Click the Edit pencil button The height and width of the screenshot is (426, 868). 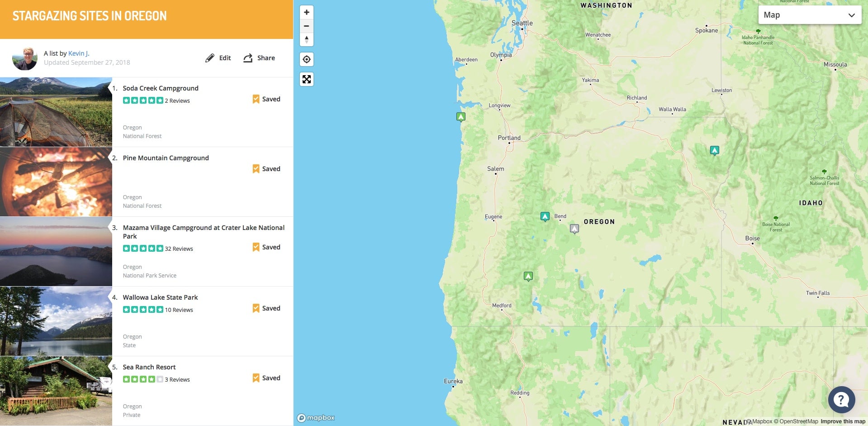coord(218,58)
